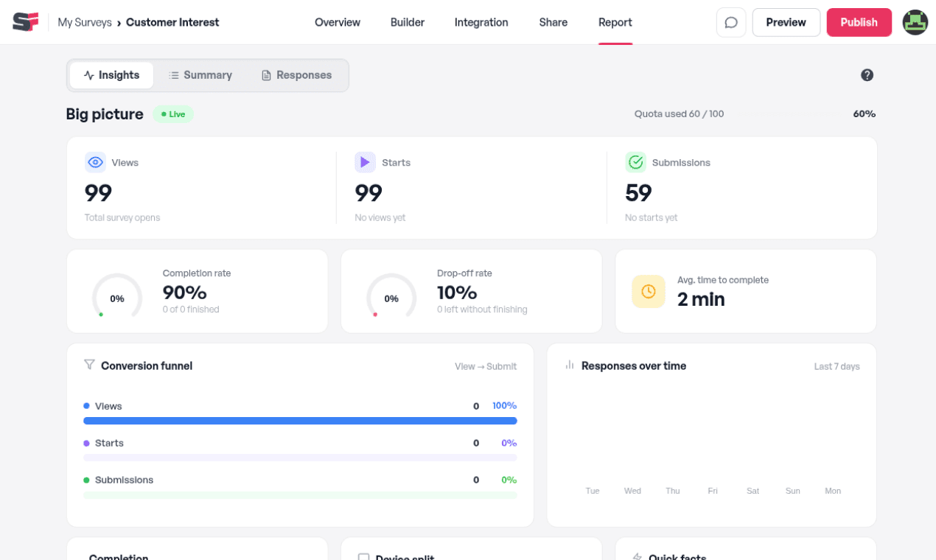Image resolution: width=936 pixels, height=560 pixels.
Task: Click the Submissions funnel bar
Action: [x=300, y=495]
